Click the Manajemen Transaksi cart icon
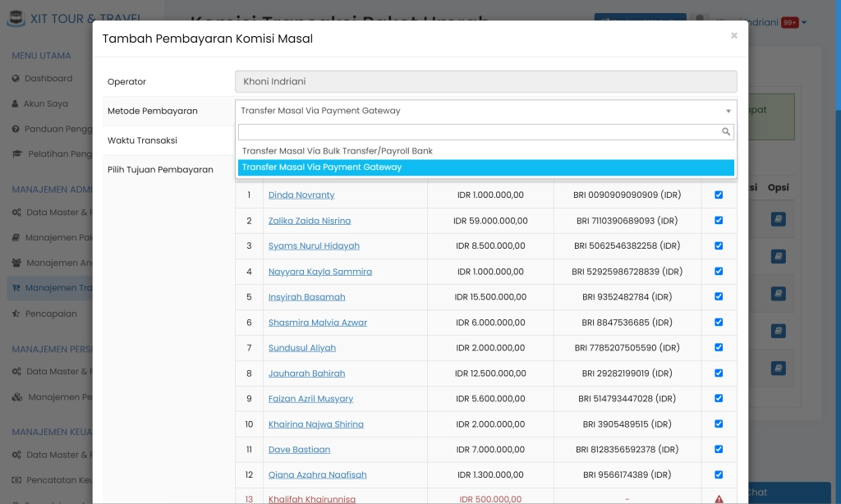 [x=16, y=288]
